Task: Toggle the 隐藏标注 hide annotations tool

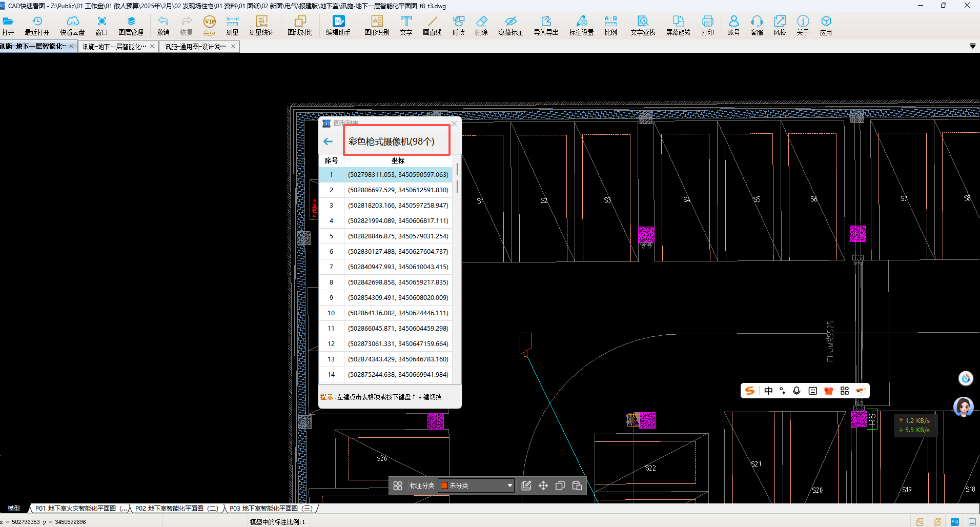Action: (x=510, y=25)
